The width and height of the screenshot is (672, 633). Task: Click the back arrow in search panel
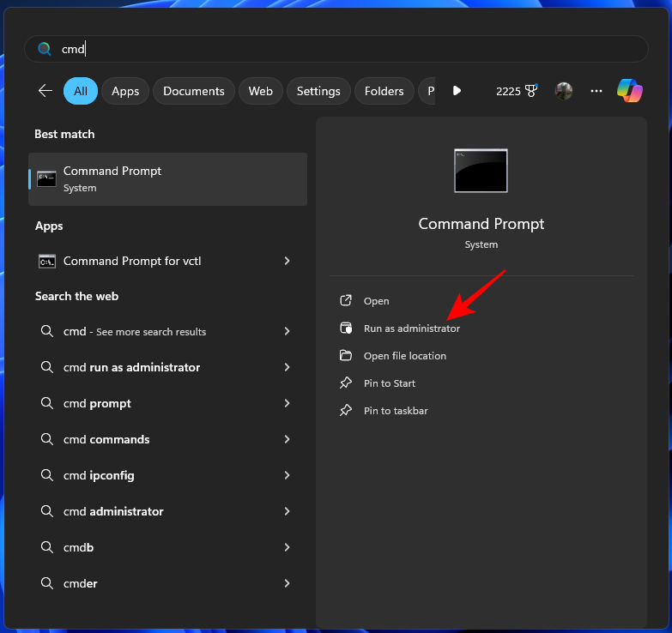(x=45, y=91)
